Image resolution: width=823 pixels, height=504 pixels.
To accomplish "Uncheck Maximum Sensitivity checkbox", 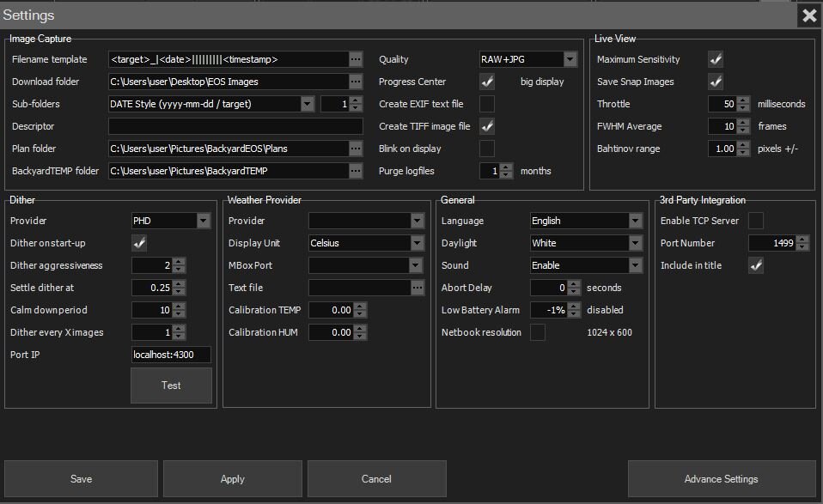I will click(716, 59).
